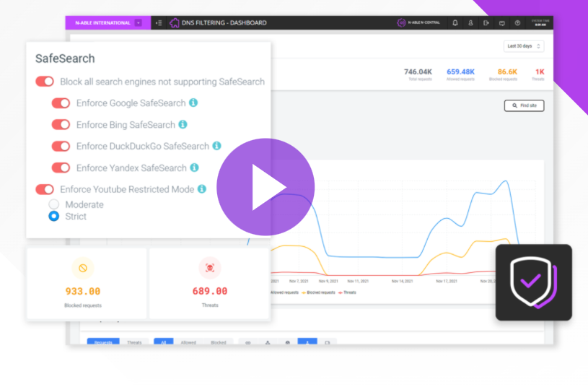Click the highlighted user icon filter
The height and width of the screenshot is (387, 588).
click(x=307, y=342)
